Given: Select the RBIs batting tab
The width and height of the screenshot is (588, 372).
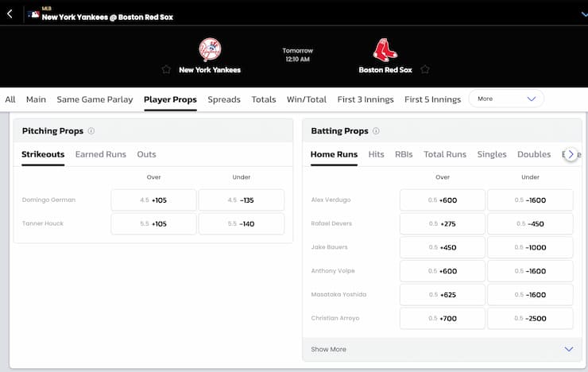Looking at the screenshot, I should tap(404, 154).
